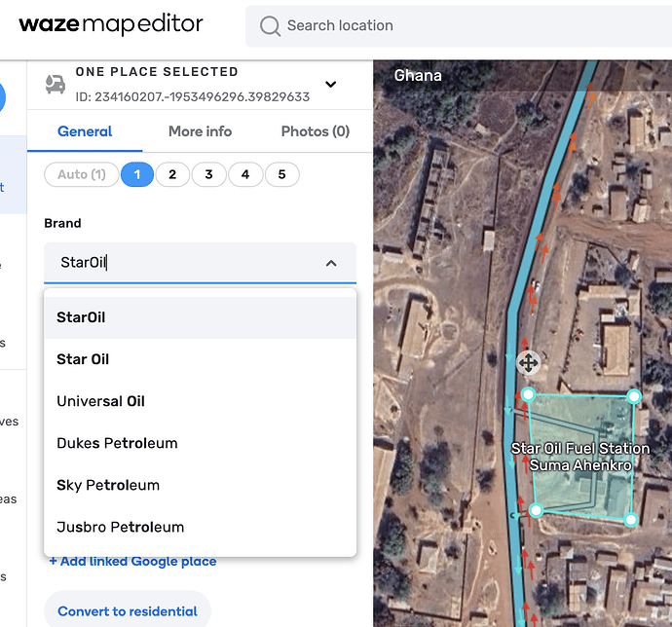The image size is (672, 627).
Task: Choose Star Oil from the brand list
Action: point(201,359)
